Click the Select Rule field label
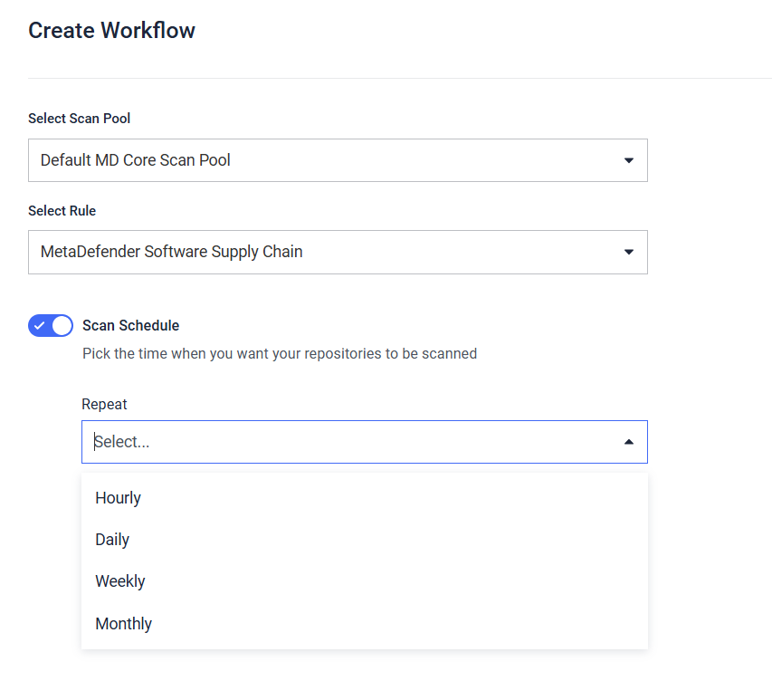772x700 pixels. pos(62,211)
